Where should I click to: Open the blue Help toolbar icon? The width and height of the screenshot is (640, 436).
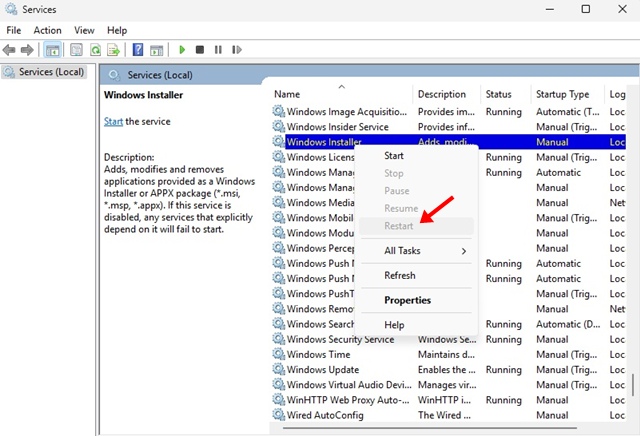pyautogui.click(x=138, y=49)
